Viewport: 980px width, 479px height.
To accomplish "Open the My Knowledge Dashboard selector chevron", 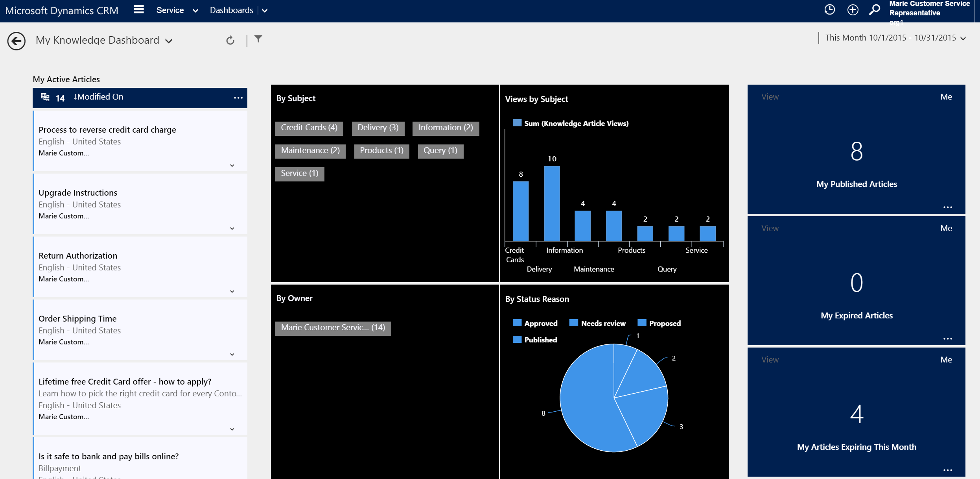I will (169, 41).
